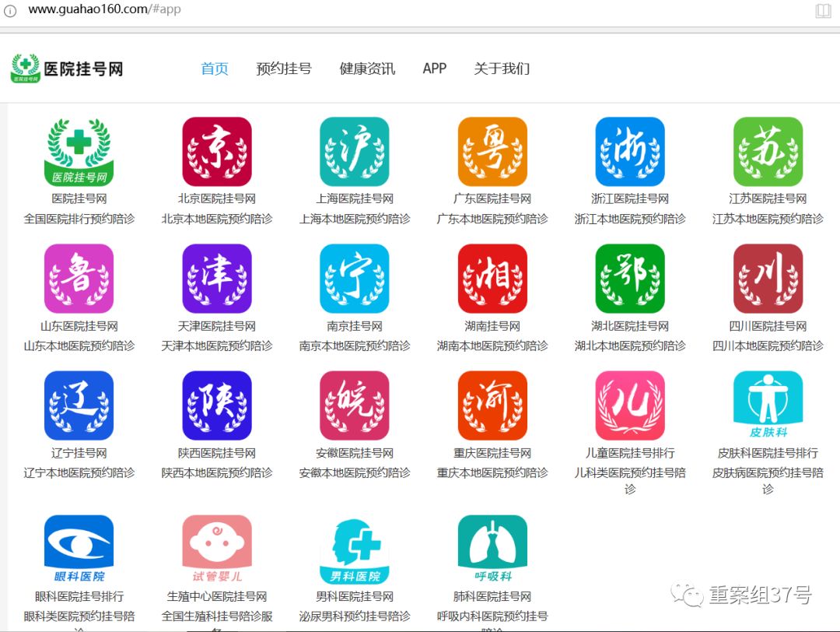Image resolution: width=840 pixels, height=632 pixels.
Task: Click the 北京本地医院预约陪诊 description text
Action: point(217,219)
